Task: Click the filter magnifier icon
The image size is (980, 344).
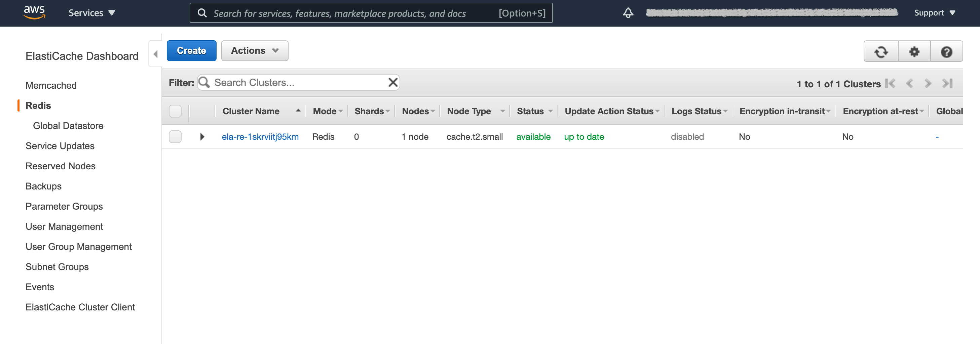Action: [x=204, y=83]
